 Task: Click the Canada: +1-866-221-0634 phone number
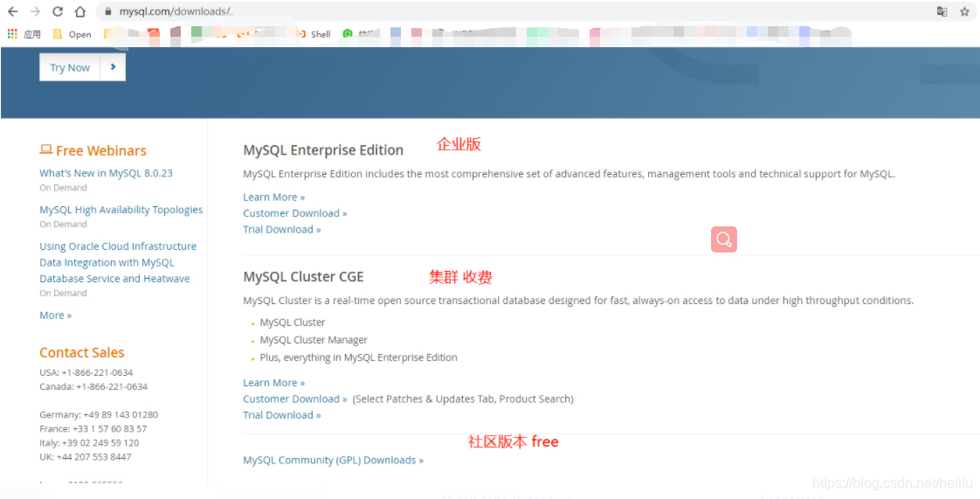tap(93, 387)
